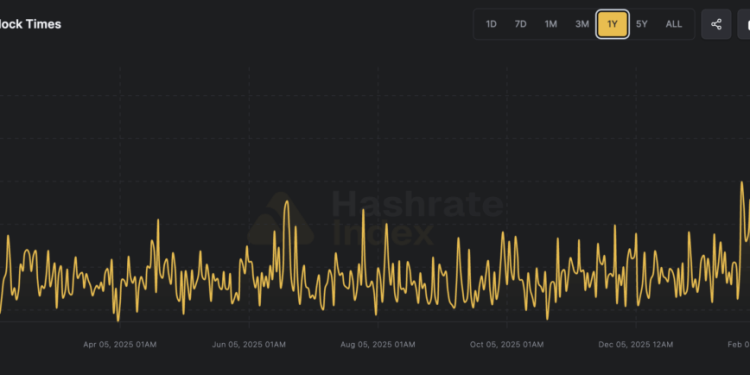Select the 1D time range
This screenshot has width=750, height=375.
click(x=491, y=24)
